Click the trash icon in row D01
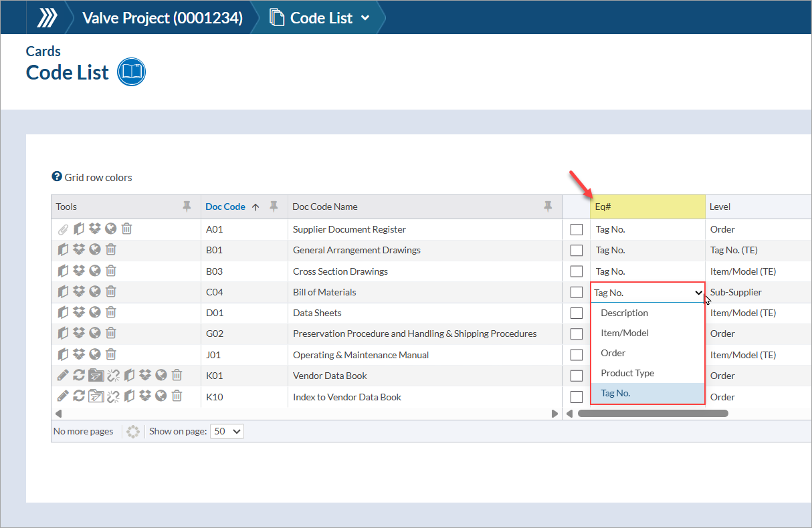The width and height of the screenshot is (812, 528). coord(111,313)
